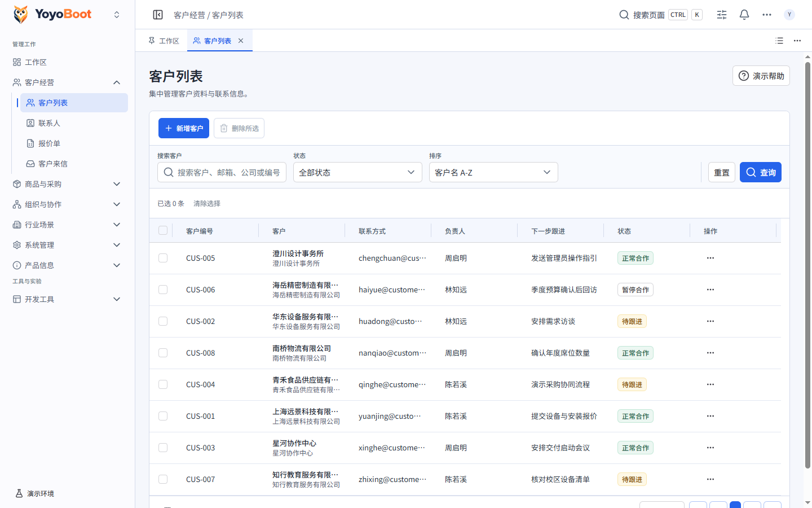Click the 查询 search button
This screenshot has width=812, height=508.
click(x=761, y=172)
